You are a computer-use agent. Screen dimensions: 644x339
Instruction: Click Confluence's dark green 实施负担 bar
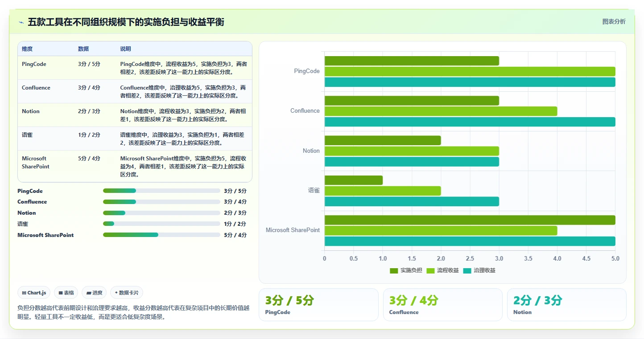coord(412,101)
